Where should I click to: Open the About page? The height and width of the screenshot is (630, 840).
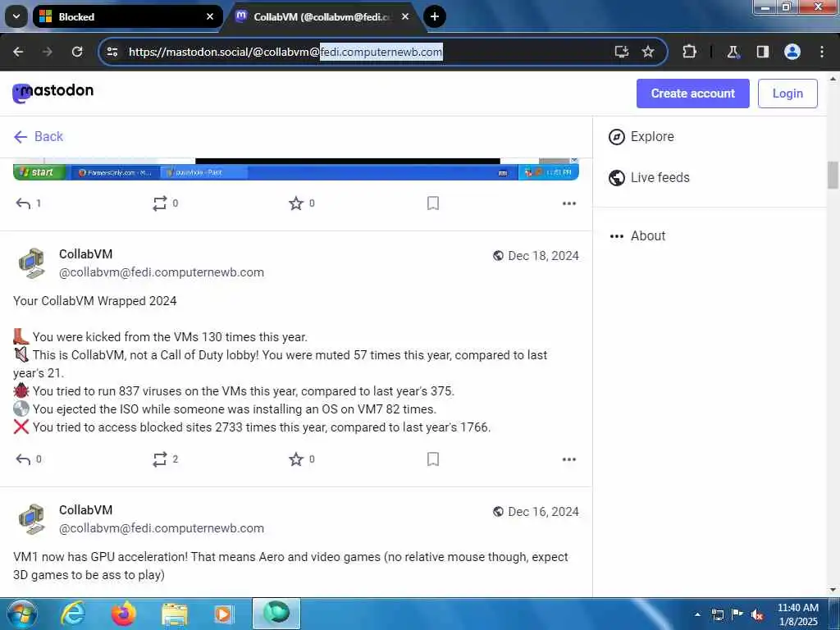[x=637, y=235]
